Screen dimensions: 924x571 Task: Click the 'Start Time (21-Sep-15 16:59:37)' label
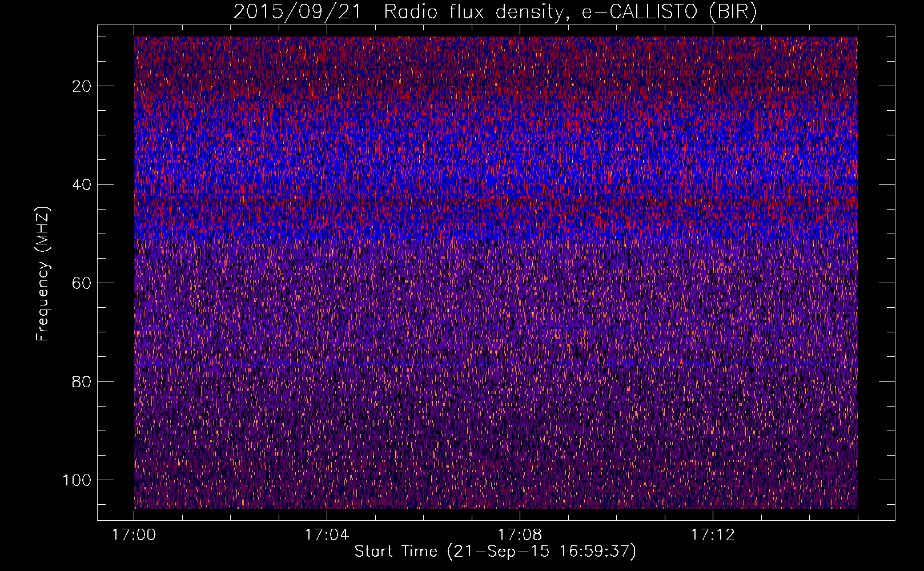495,552
